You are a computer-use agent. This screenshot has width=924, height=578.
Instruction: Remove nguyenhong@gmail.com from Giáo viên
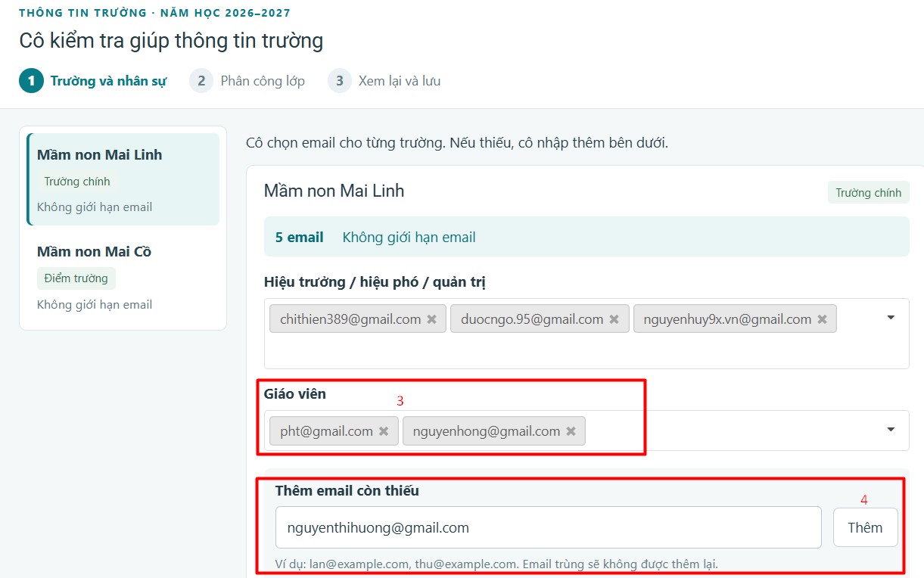(x=571, y=431)
